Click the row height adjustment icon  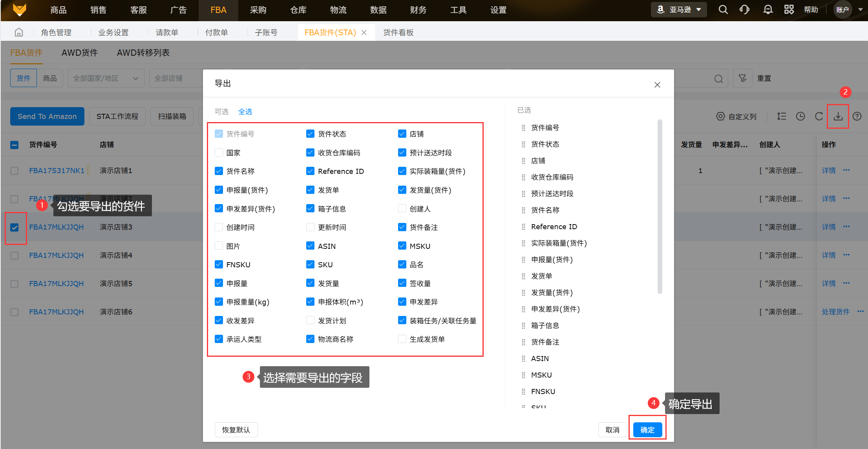(x=781, y=116)
